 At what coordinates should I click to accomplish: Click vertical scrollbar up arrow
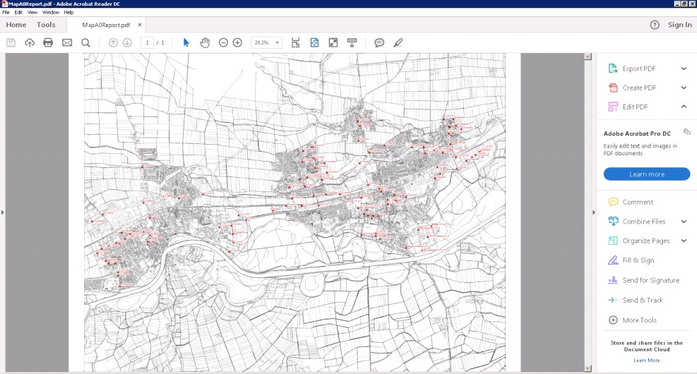[x=588, y=56]
